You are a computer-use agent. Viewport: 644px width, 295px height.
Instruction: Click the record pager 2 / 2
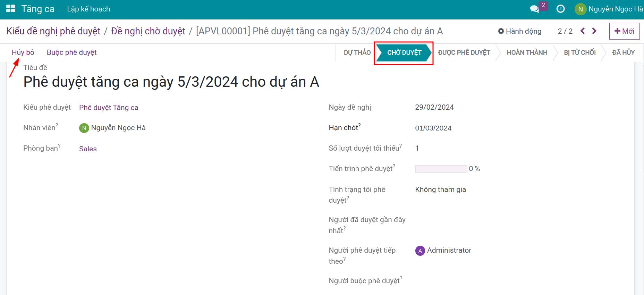tap(565, 31)
